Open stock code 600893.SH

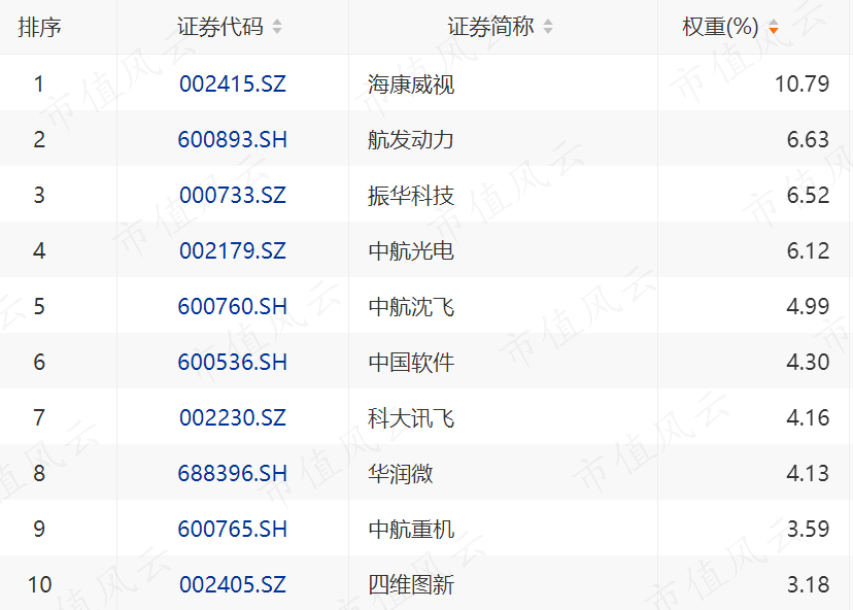[x=233, y=140]
